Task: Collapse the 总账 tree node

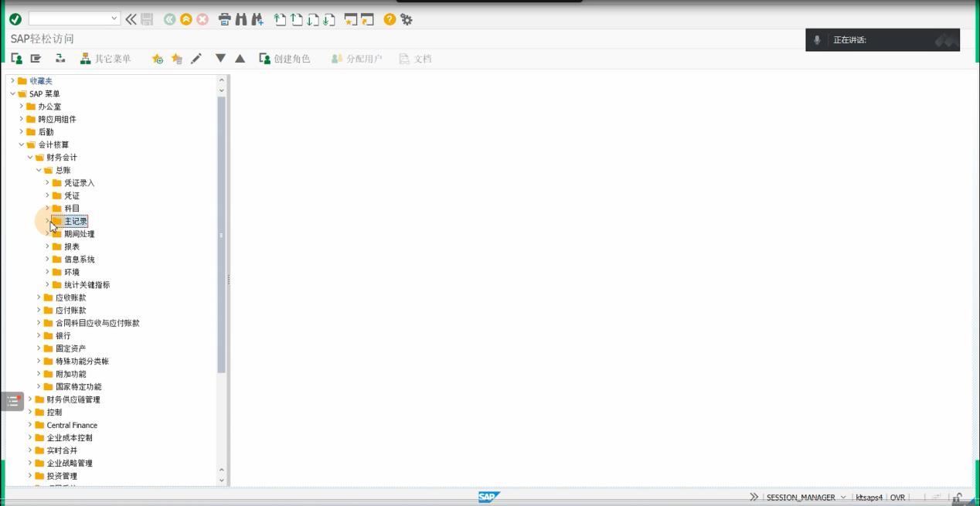Action: pyautogui.click(x=39, y=170)
